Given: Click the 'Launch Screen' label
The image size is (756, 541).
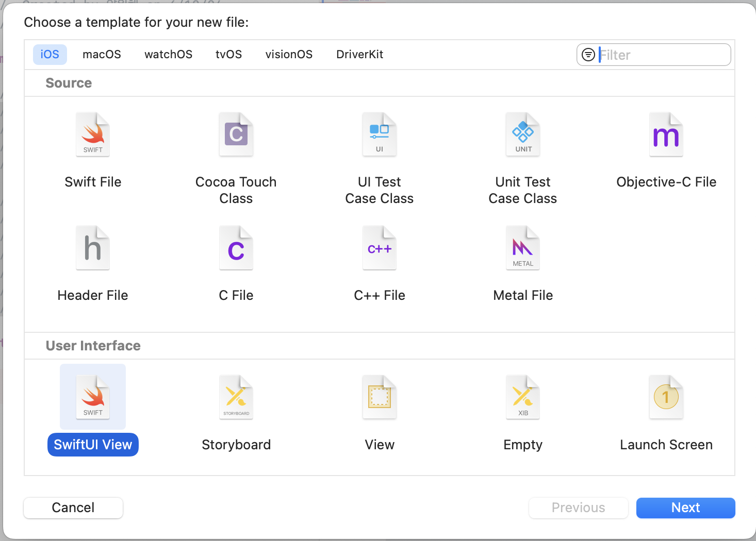Looking at the screenshot, I should click(666, 445).
